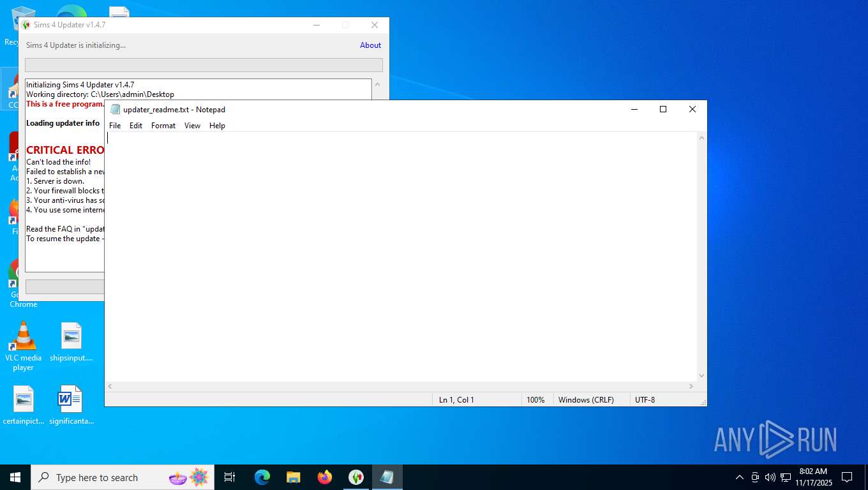Click the '1. Server is down.' log line
This screenshot has height=490, width=868.
point(55,181)
